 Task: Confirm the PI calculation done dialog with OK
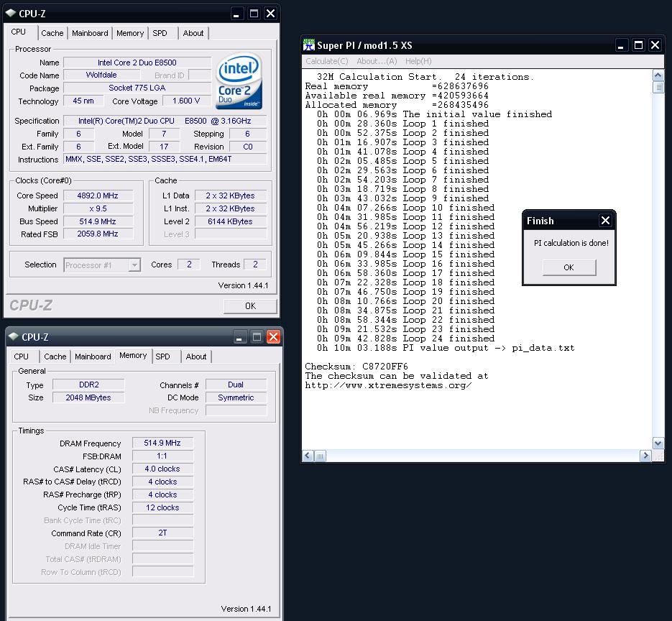569,267
